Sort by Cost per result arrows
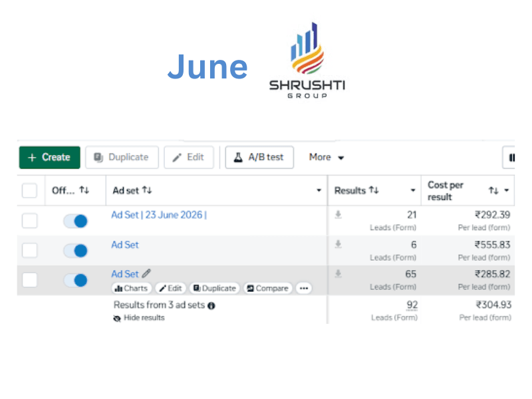The image size is (532, 399). click(493, 191)
